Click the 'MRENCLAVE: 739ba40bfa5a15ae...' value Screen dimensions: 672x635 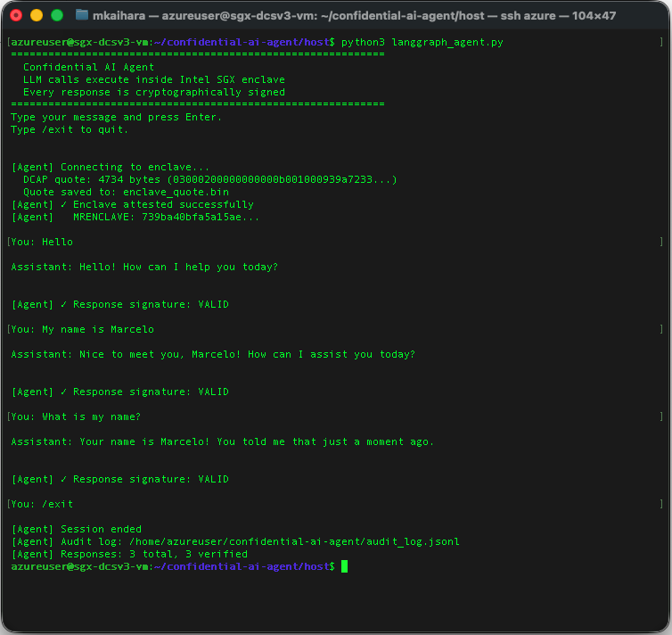coord(166,217)
